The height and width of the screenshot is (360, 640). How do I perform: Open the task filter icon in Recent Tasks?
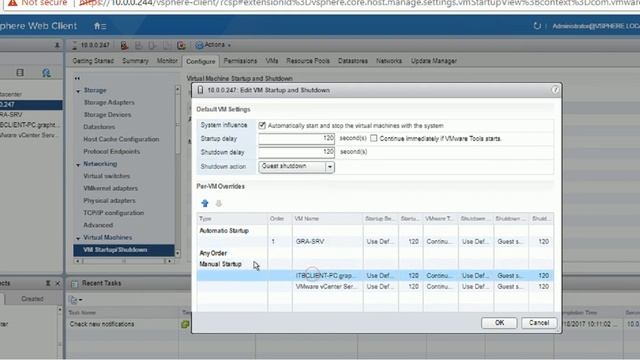click(x=76, y=300)
